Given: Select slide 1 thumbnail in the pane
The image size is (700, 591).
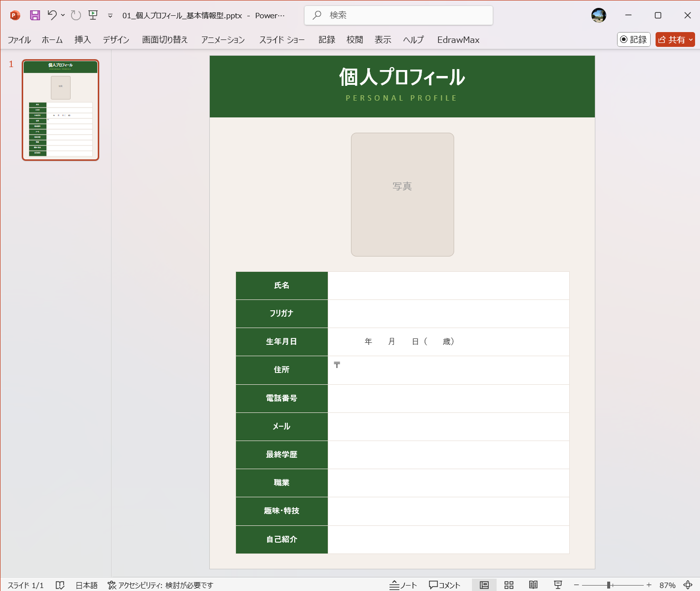Looking at the screenshot, I should [x=60, y=110].
